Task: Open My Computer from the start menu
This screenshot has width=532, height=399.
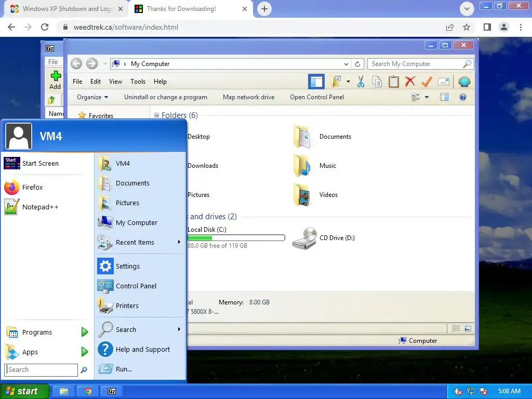Action: tap(140, 222)
